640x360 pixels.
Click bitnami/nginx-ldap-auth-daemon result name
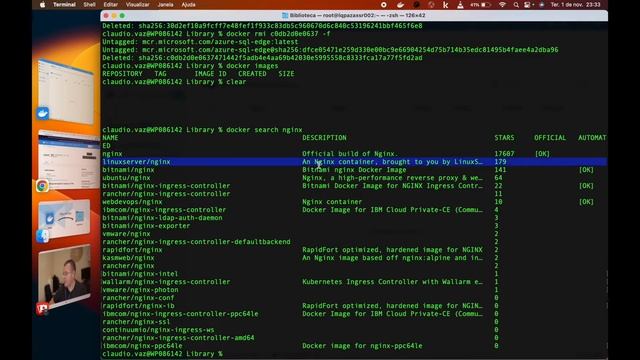[x=162, y=218]
